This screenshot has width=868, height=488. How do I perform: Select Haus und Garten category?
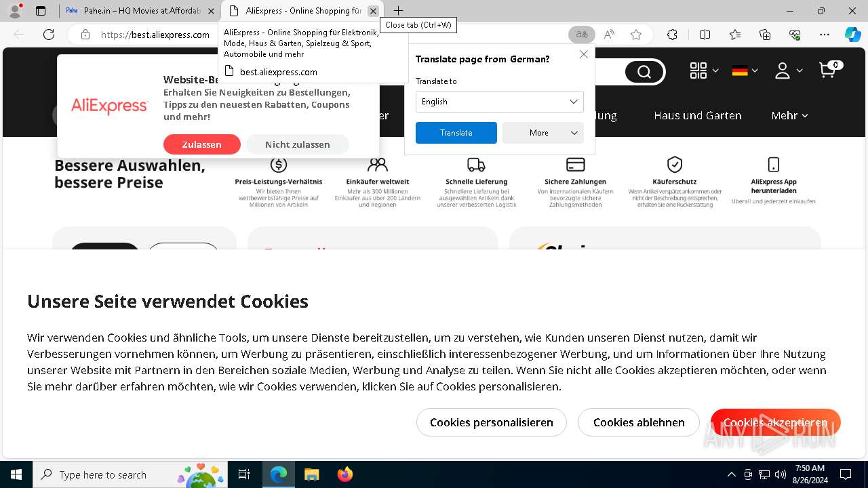coord(697,116)
